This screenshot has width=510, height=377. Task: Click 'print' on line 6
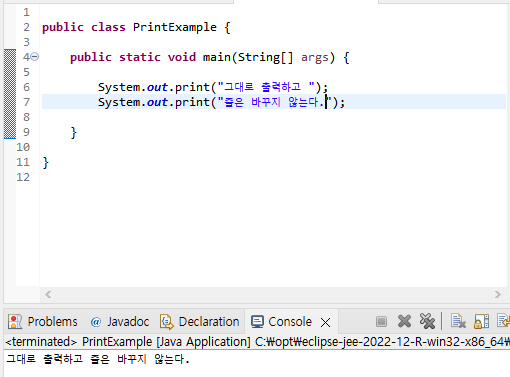coord(192,87)
